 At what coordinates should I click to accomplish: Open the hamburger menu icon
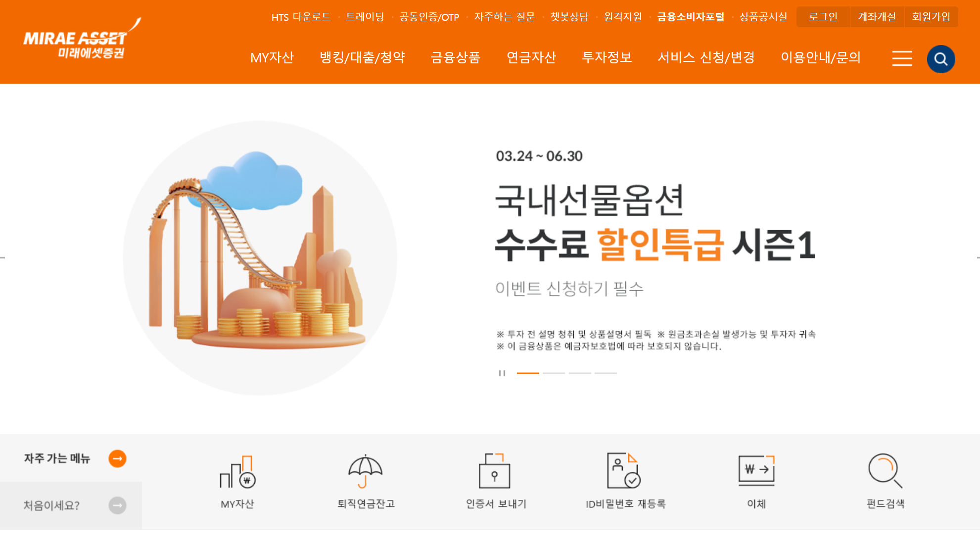coord(902,58)
